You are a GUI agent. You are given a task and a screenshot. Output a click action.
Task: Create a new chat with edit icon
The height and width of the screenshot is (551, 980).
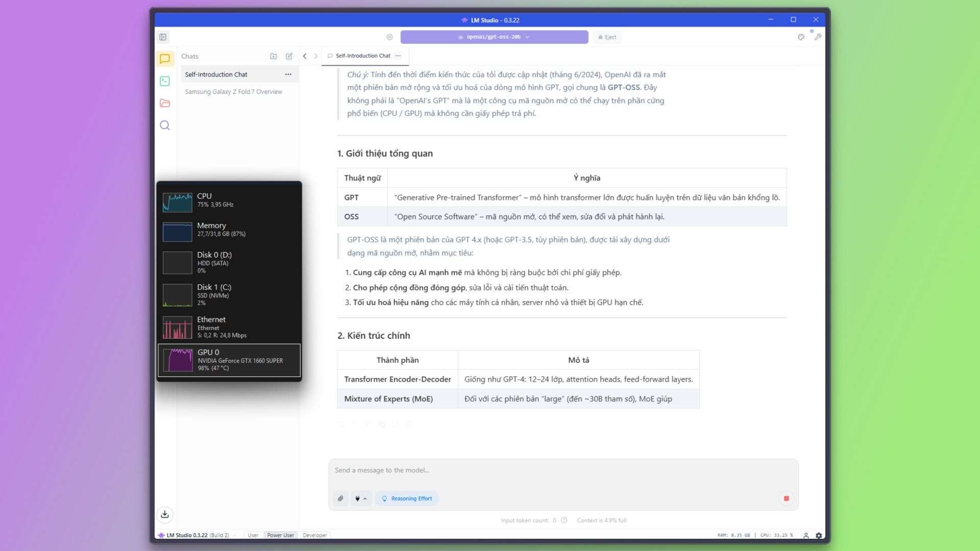tap(289, 56)
